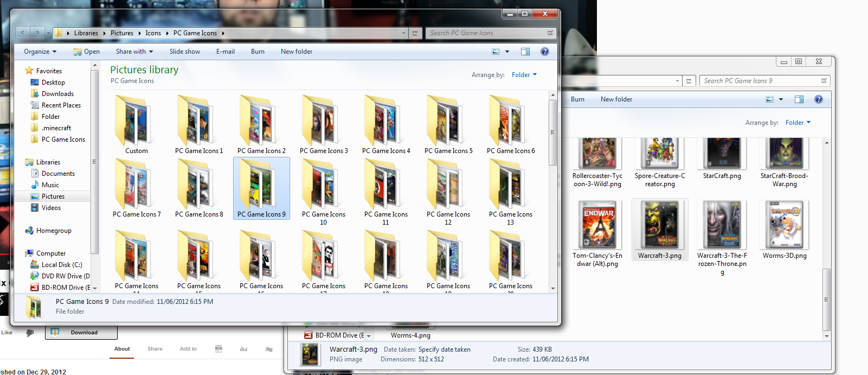
Task: Expand the arrow after Pictures in the breadcrumb
Action: point(139,33)
